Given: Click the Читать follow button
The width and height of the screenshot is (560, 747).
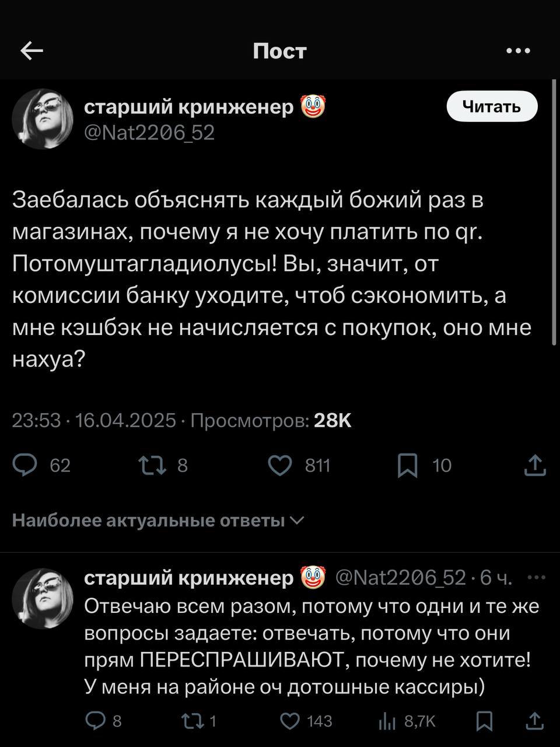Looking at the screenshot, I should click(x=491, y=106).
